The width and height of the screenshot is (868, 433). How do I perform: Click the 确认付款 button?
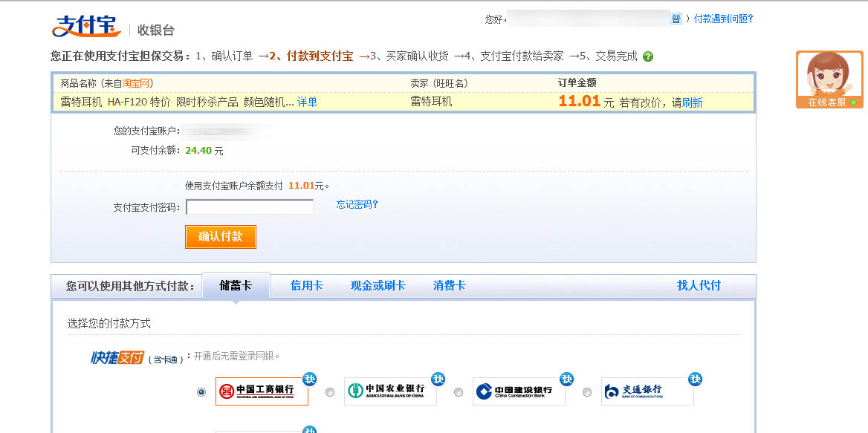[x=221, y=237]
